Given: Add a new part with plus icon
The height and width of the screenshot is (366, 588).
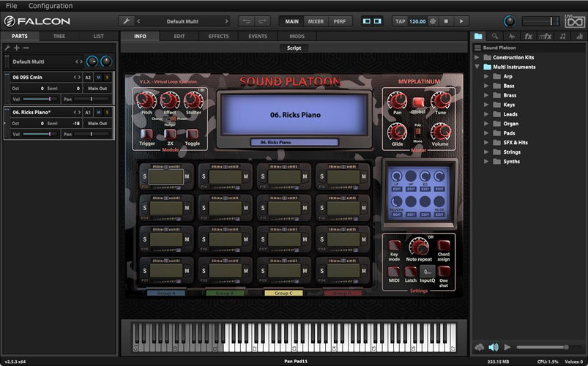Looking at the screenshot, I should tap(17, 48).
